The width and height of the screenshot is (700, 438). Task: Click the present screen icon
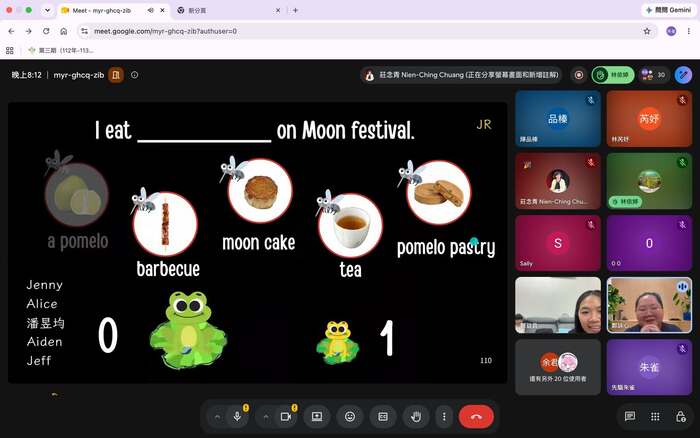click(317, 417)
